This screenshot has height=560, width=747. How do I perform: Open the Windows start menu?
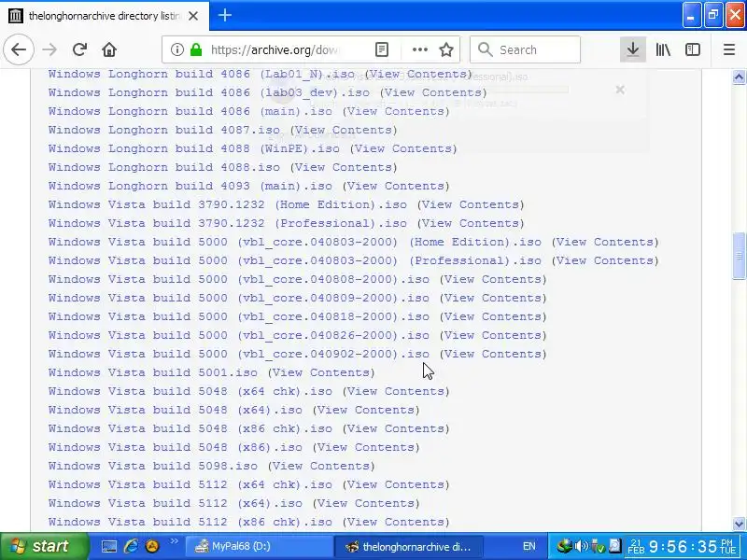pos(44,546)
